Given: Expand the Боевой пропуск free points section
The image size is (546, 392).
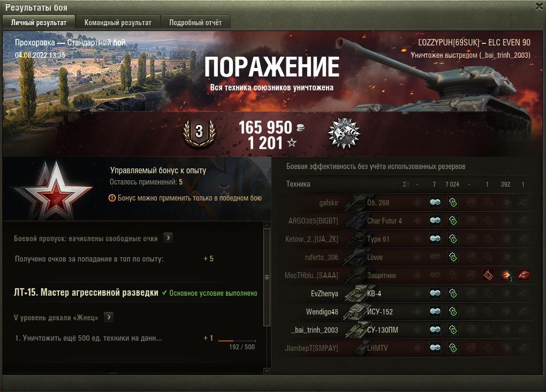Looking at the screenshot, I should pyautogui.click(x=168, y=238).
